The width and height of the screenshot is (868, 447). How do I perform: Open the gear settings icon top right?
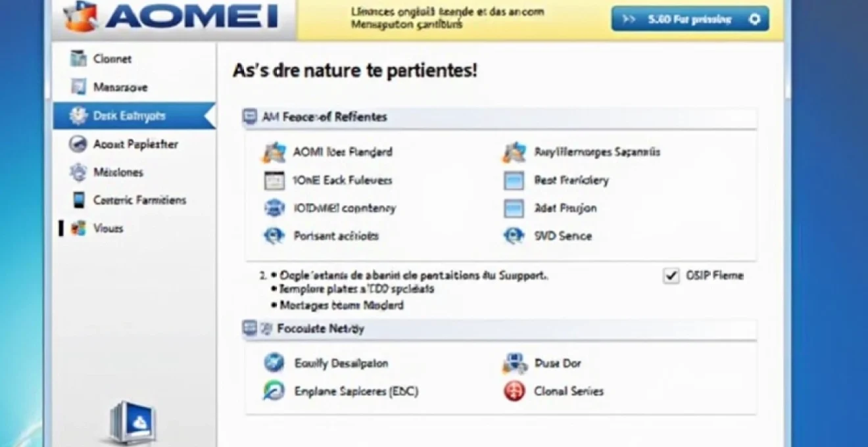coord(756,18)
